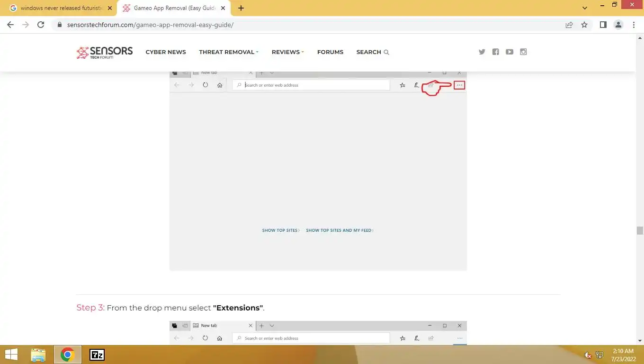Screen dimensions: 644x364
Task: Click the scrollbar down arrow
Action: tap(640, 341)
